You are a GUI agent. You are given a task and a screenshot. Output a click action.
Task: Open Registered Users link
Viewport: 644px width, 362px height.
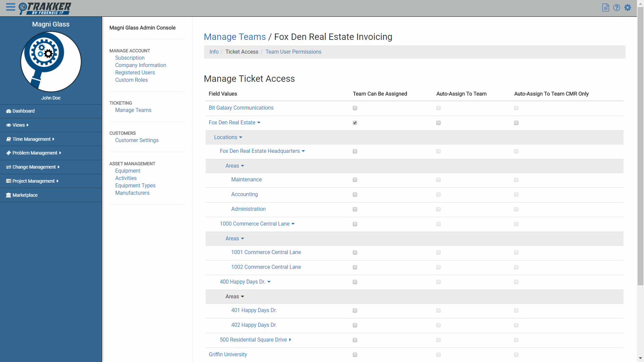tap(135, 73)
